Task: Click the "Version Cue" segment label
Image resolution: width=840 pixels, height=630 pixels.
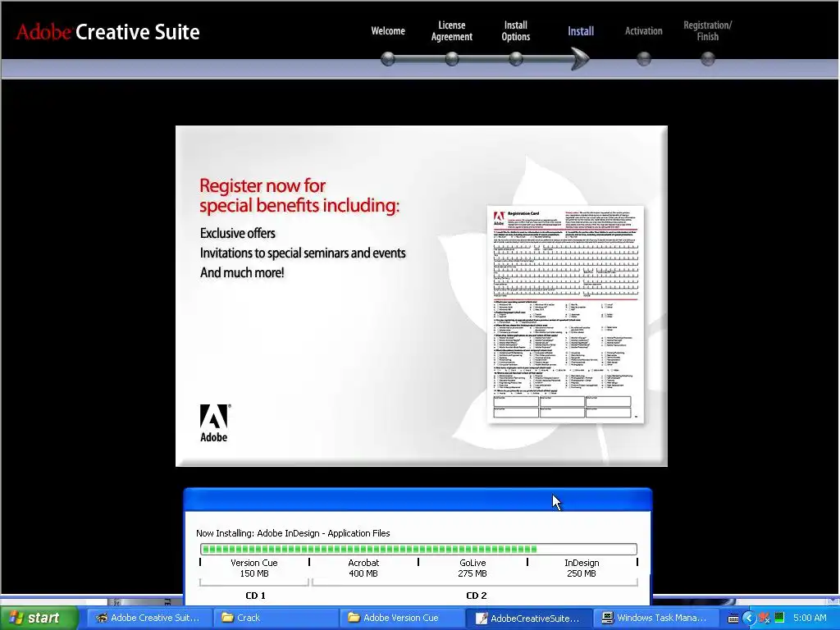Action: coord(254,563)
